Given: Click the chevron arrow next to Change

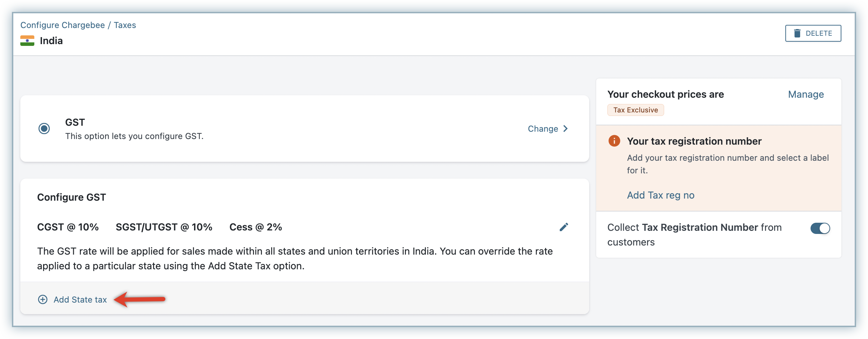Looking at the screenshot, I should (565, 129).
